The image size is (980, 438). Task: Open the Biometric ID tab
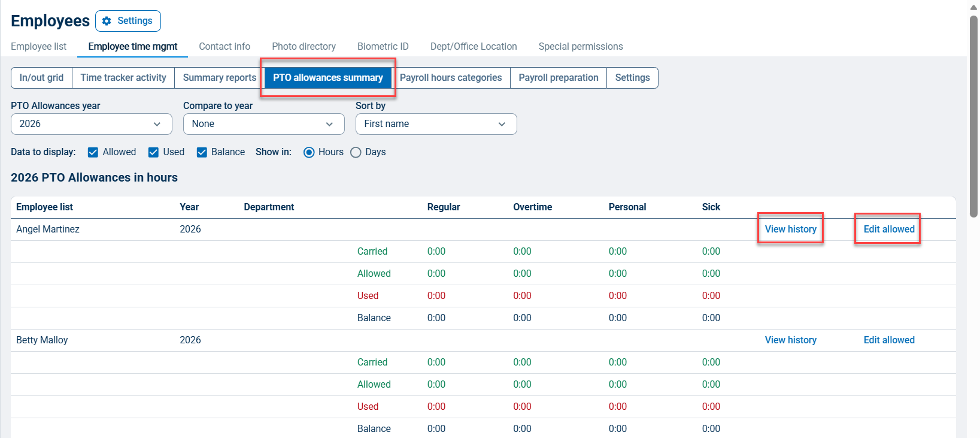point(383,46)
